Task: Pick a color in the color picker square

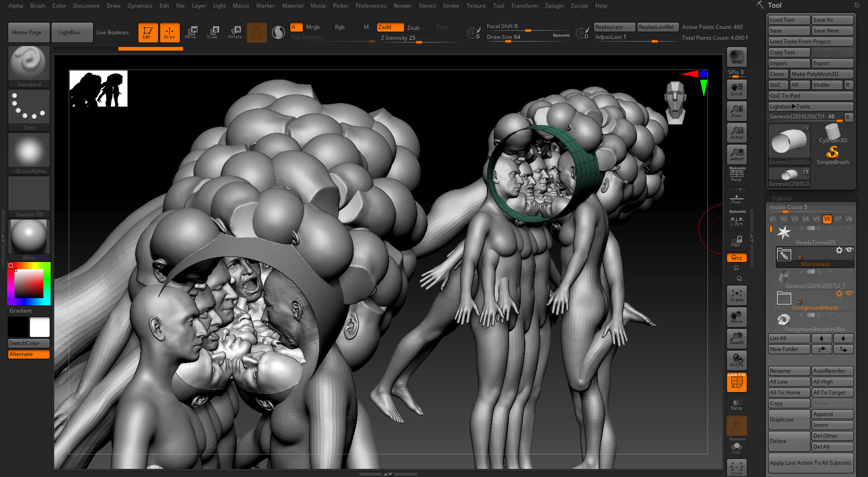Action: [x=29, y=284]
